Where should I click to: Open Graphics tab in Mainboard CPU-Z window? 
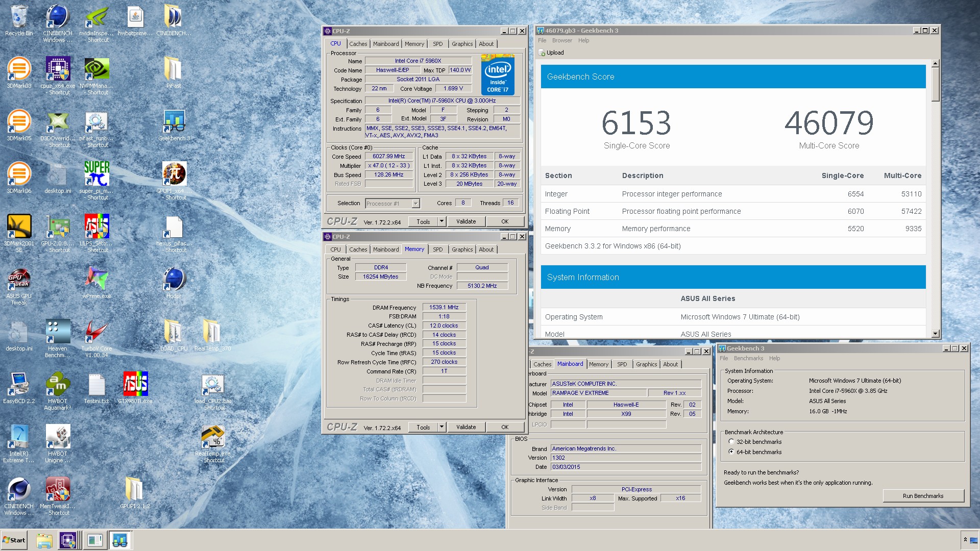point(646,364)
